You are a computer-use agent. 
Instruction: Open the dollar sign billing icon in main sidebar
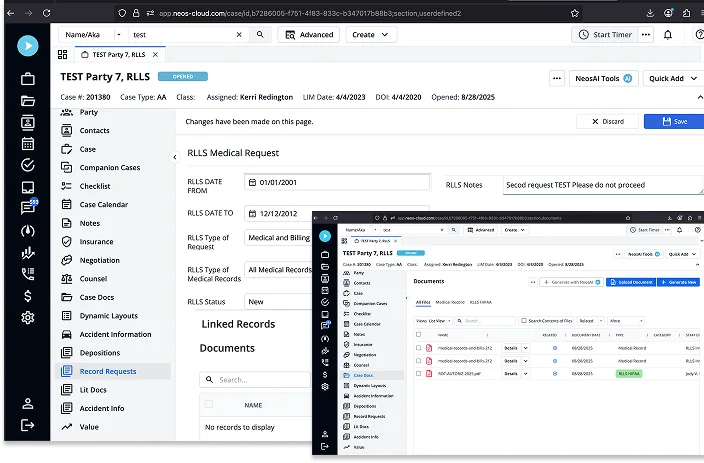[28, 296]
